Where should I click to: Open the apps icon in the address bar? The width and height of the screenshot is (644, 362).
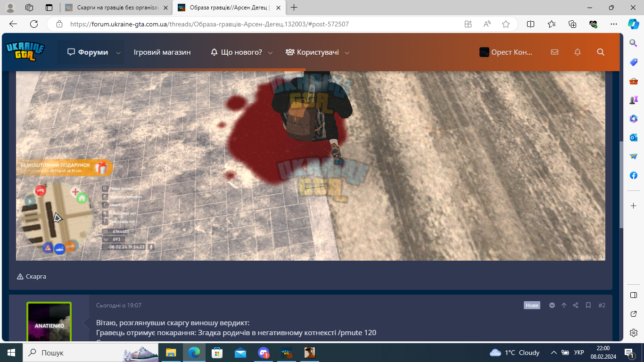(x=468, y=24)
